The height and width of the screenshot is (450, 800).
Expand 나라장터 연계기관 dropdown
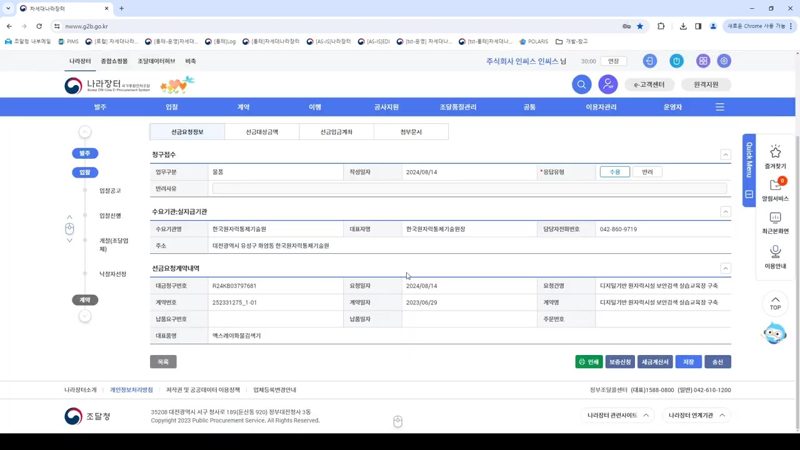(696, 415)
